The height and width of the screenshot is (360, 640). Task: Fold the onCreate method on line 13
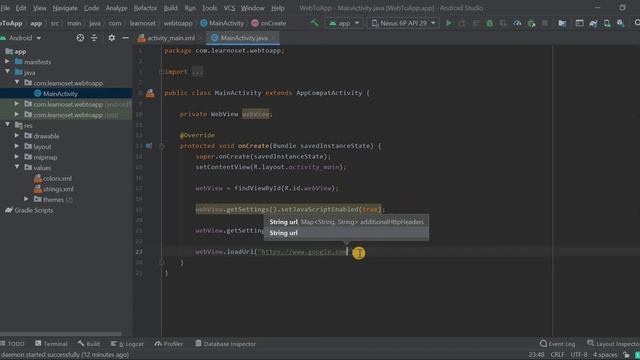pos(162,146)
